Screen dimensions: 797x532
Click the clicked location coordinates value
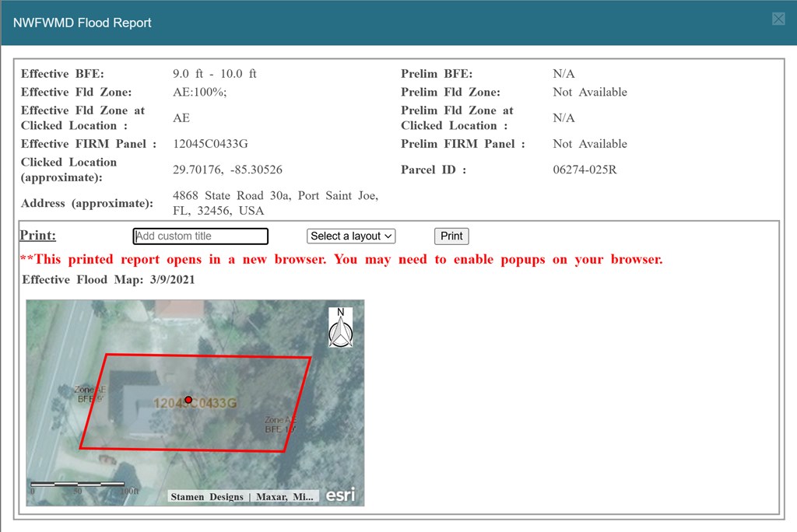[227, 170]
